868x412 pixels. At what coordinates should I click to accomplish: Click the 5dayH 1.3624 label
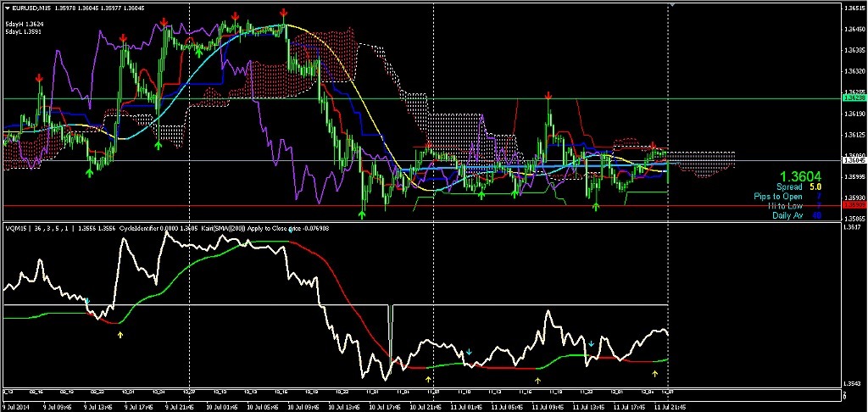(x=25, y=25)
